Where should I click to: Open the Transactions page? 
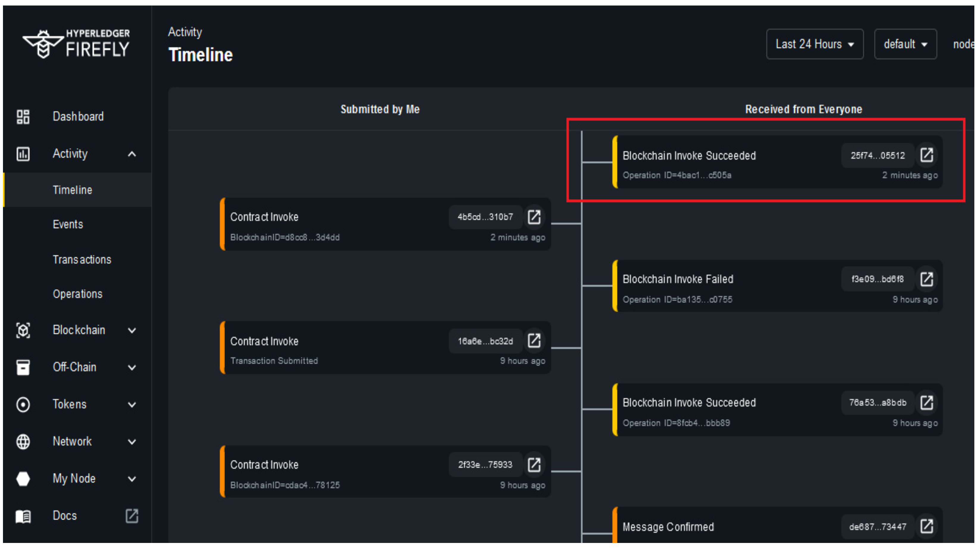(82, 259)
